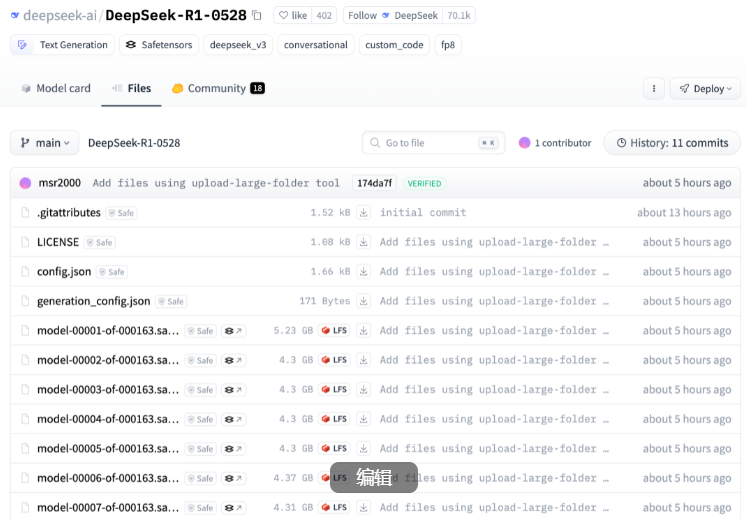Image resolution: width=746 pixels, height=519 pixels.
Task: Switch to the Files tab
Action: pos(132,88)
